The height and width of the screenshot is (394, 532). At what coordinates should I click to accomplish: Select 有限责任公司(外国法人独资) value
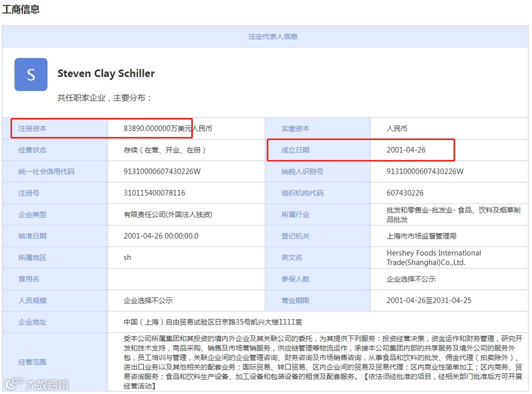point(168,214)
